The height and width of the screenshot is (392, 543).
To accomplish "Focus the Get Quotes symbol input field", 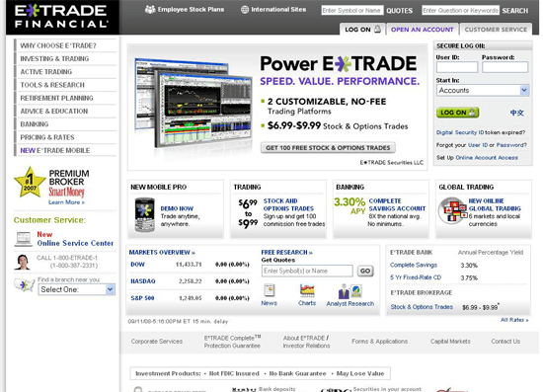I will 307,271.
